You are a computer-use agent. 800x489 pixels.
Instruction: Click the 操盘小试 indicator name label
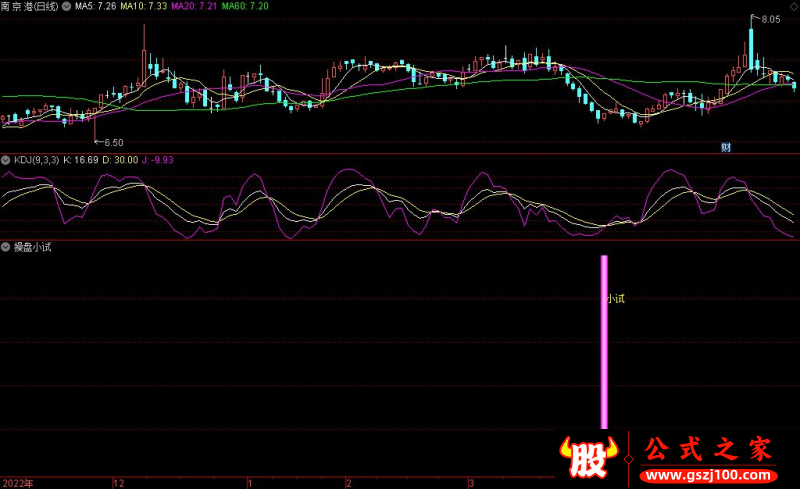[x=31, y=247]
